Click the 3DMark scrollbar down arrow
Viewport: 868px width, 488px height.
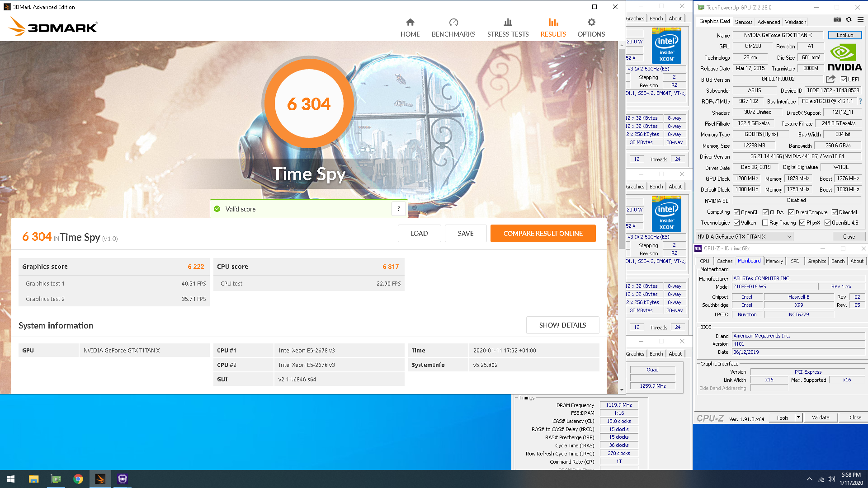coord(622,389)
